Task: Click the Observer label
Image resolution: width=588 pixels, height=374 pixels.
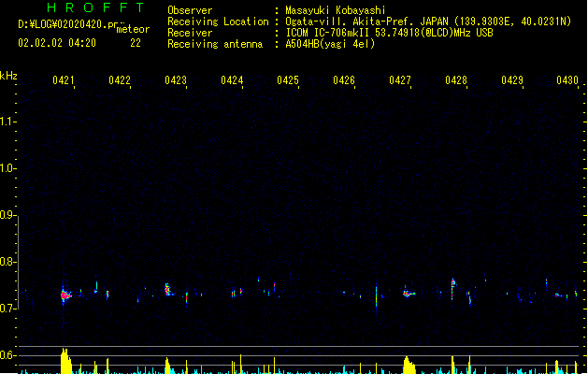Action: click(x=190, y=10)
